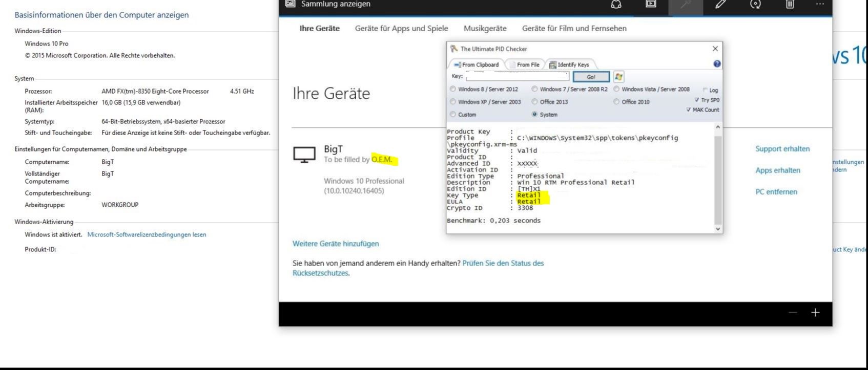
Task: Click the PID Checker title bar app icon
Action: click(454, 49)
